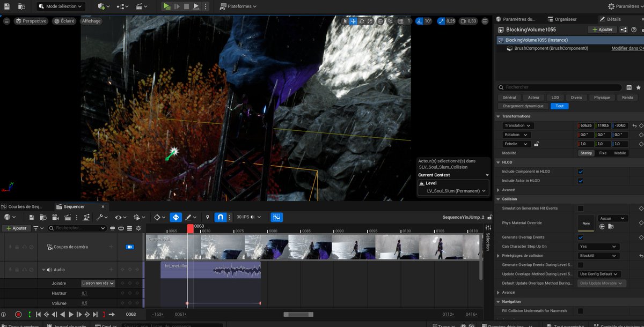The image size is (644, 327).
Task: Select the scale gizmo tool in the viewport
Action: [x=370, y=21]
